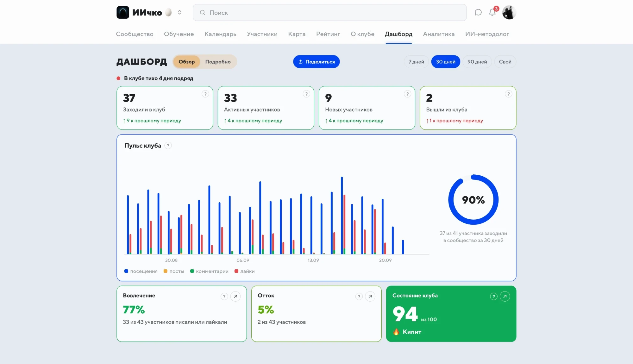Toggle посты series in chart legend
The width and height of the screenshot is (633, 364).
(174, 271)
